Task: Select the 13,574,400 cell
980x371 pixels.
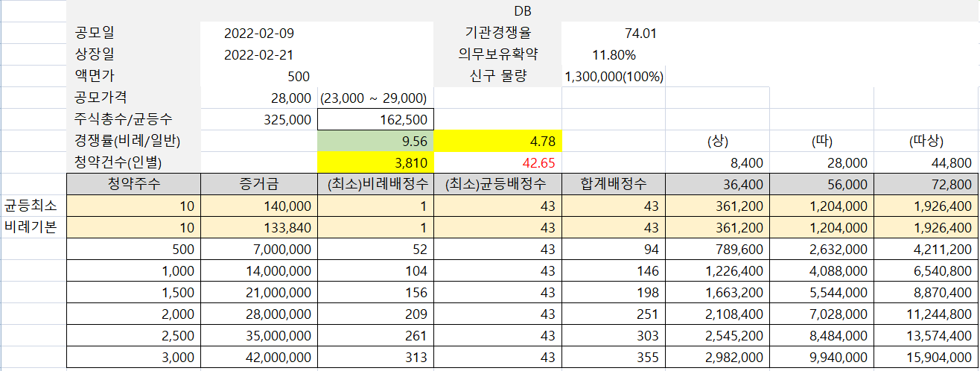Action: [926, 336]
